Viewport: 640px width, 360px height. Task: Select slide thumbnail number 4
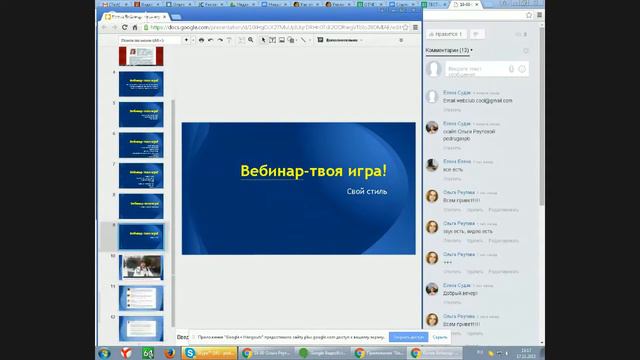(141, 84)
